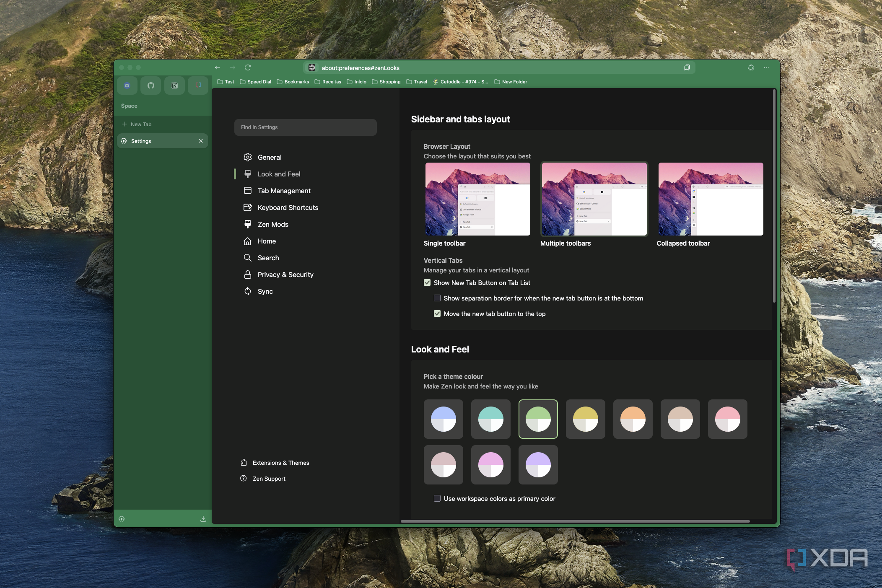Pick the lavender theme colour swatch
882x588 pixels.
click(x=538, y=465)
